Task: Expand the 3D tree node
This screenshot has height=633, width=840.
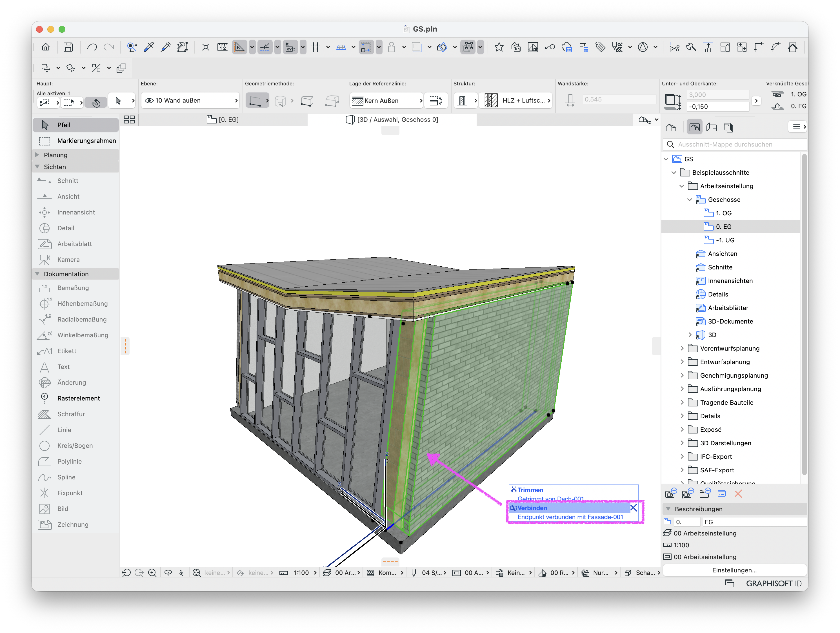Action: [690, 335]
